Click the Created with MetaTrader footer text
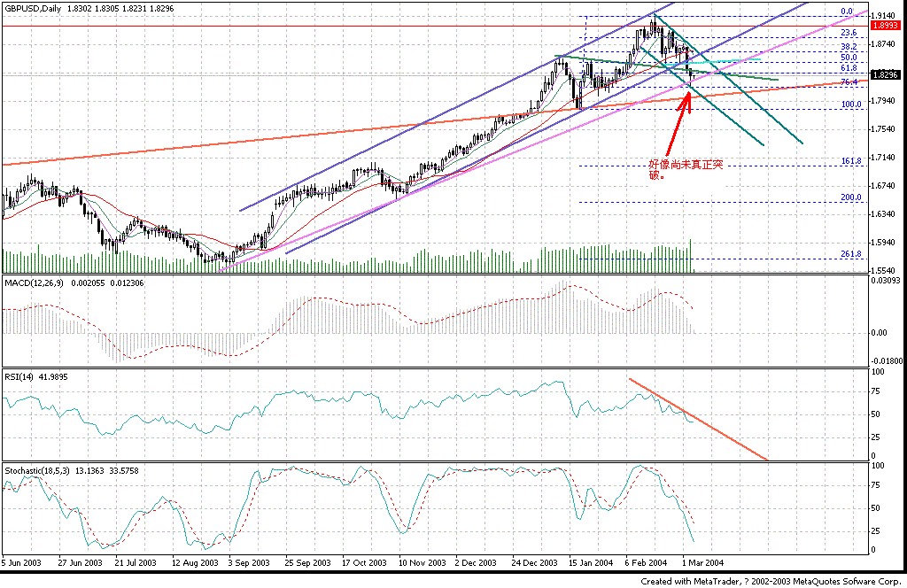Screen dimensions: 907x588 point(771,581)
